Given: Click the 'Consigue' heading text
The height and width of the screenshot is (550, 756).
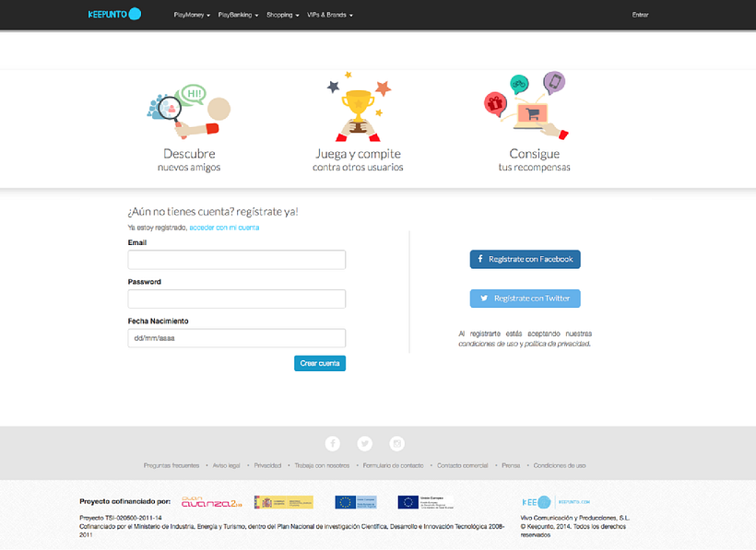Looking at the screenshot, I should 534,154.
